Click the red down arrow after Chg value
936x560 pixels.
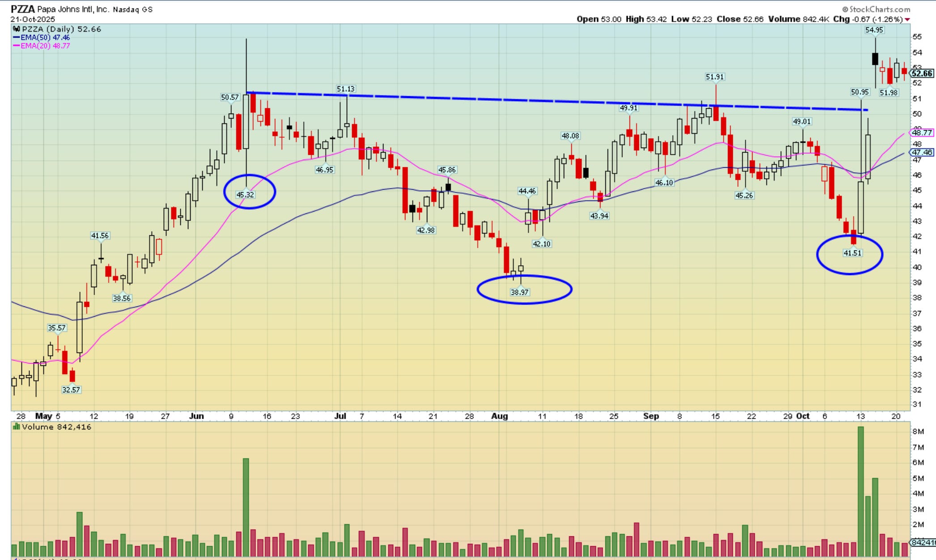click(x=907, y=19)
